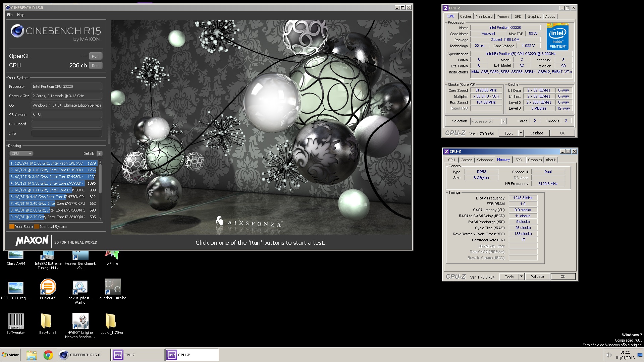644x362 pixels.
Task: Click Identical System brown legend swatch
Action: point(37,227)
